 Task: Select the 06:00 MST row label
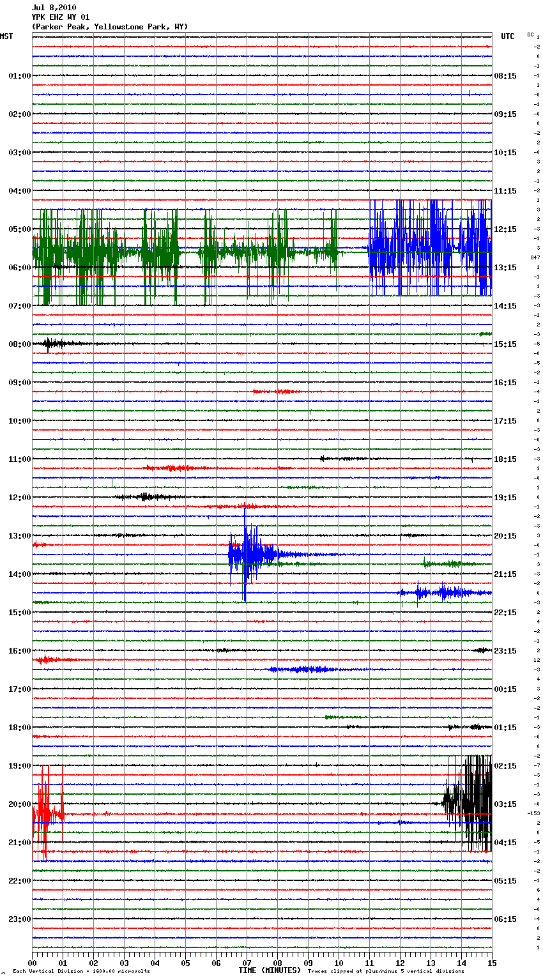click(20, 267)
